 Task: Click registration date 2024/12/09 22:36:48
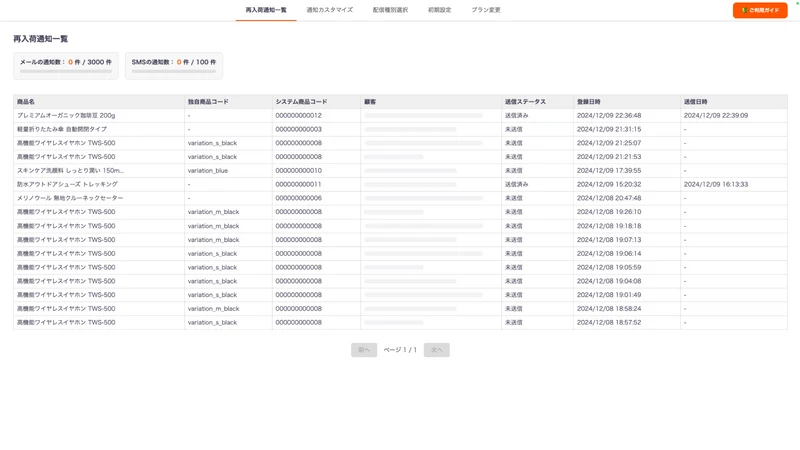click(x=609, y=116)
